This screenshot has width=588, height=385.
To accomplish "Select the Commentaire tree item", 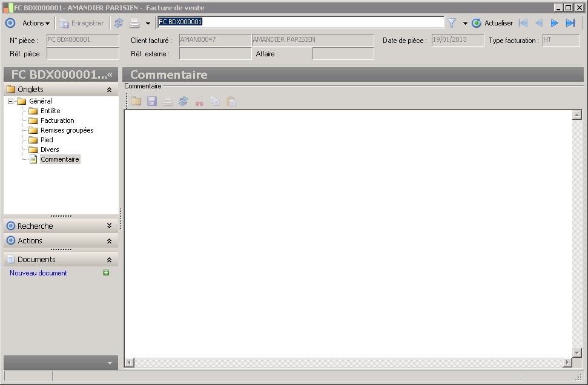I will (x=59, y=159).
